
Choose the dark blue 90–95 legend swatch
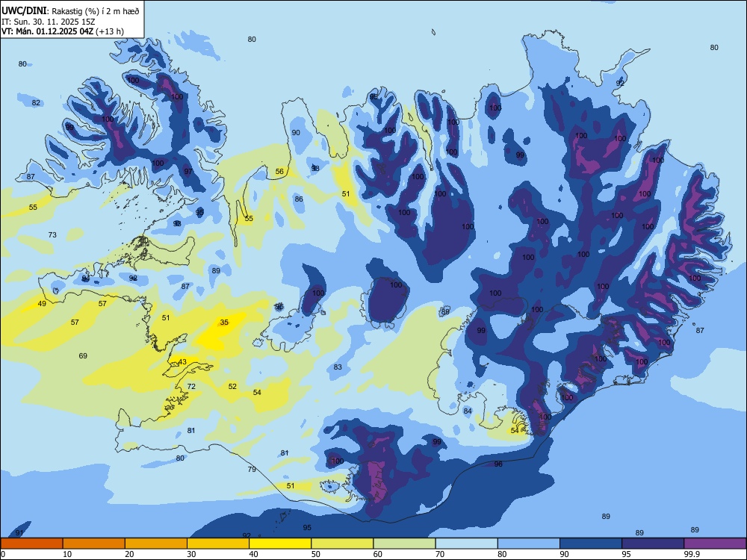[x=591, y=544]
